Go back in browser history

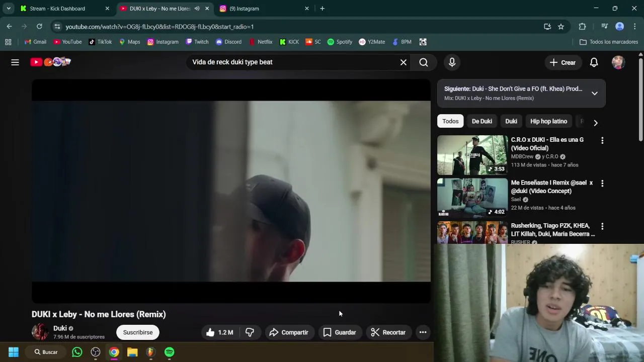click(10, 27)
